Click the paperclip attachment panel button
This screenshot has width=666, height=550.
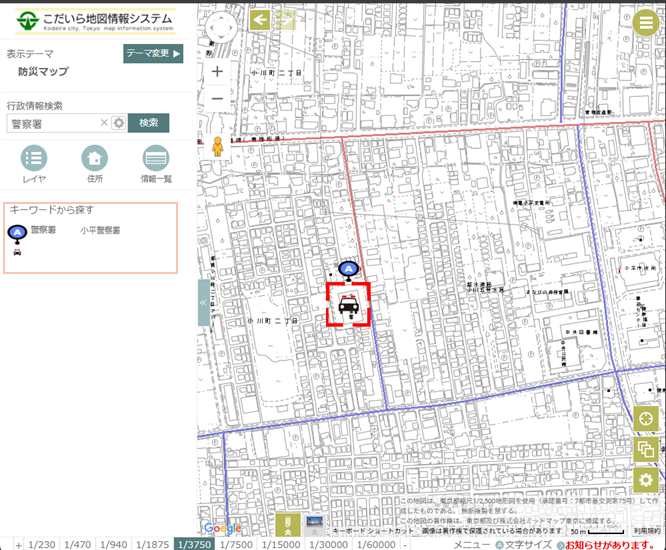pyautogui.click(x=288, y=525)
